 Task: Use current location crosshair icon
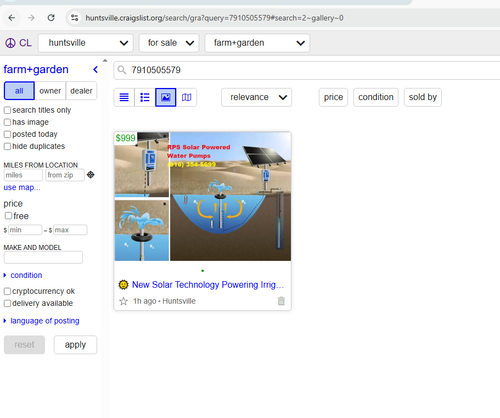coord(91,175)
